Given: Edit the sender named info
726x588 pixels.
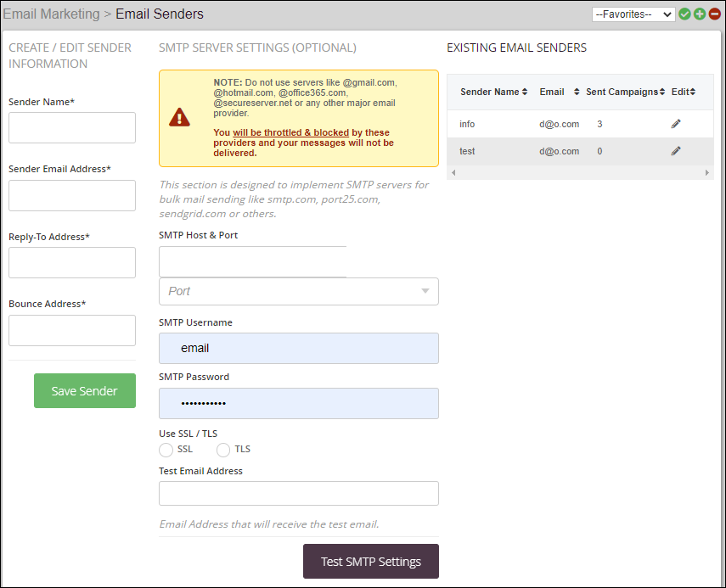Looking at the screenshot, I should click(x=676, y=123).
